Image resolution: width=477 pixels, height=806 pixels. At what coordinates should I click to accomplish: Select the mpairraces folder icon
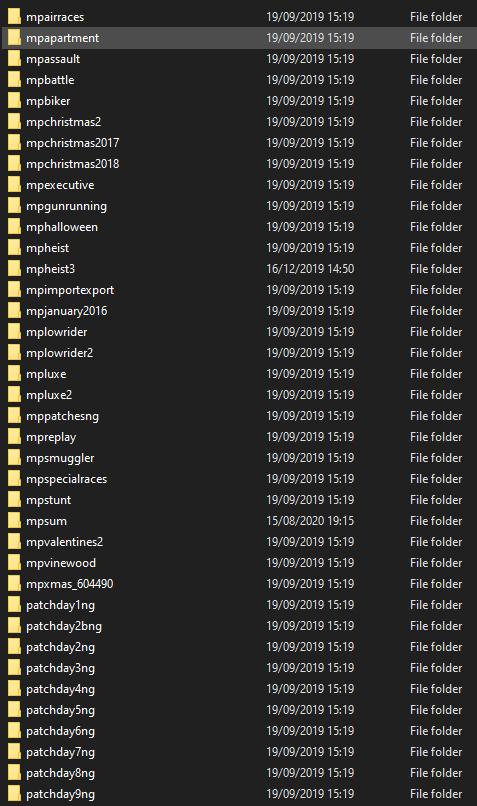pos(14,16)
